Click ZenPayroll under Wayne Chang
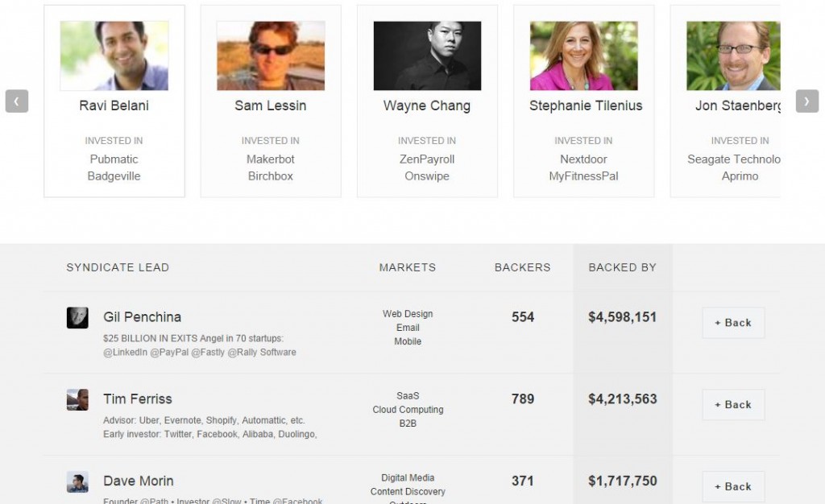 (427, 159)
